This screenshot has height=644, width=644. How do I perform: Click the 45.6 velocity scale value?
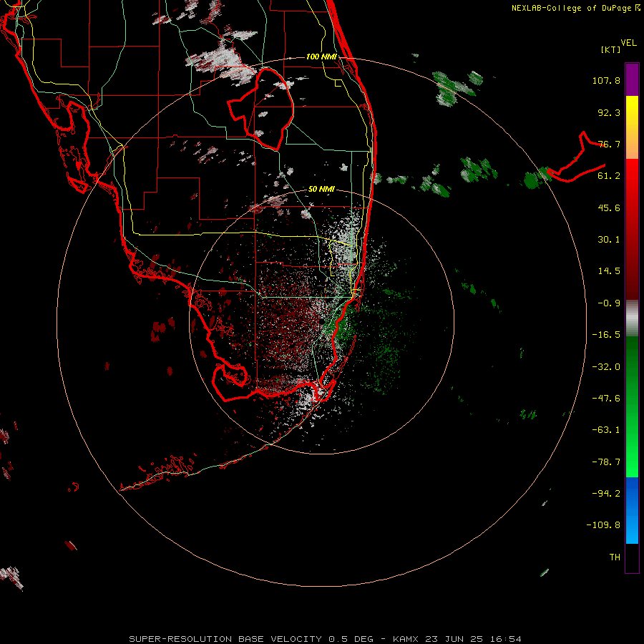(609, 208)
